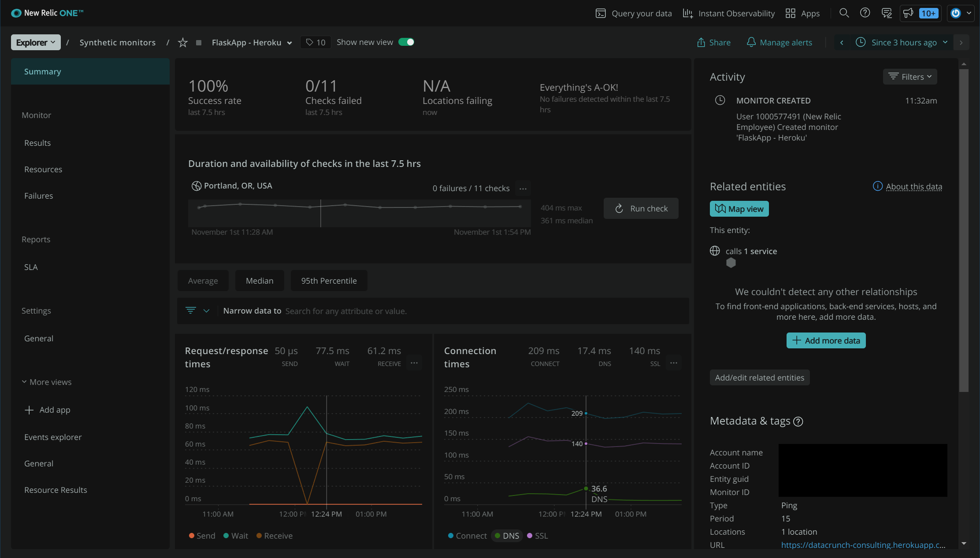This screenshot has width=980, height=558.
Task: Expand the filter chevron dropdown
Action: 206,311
